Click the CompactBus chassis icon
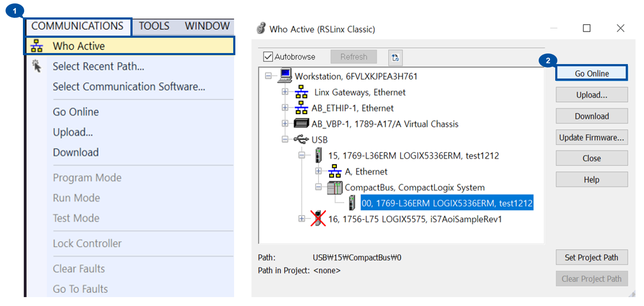Screen dimensions: 644x306 [x=335, y=187]
